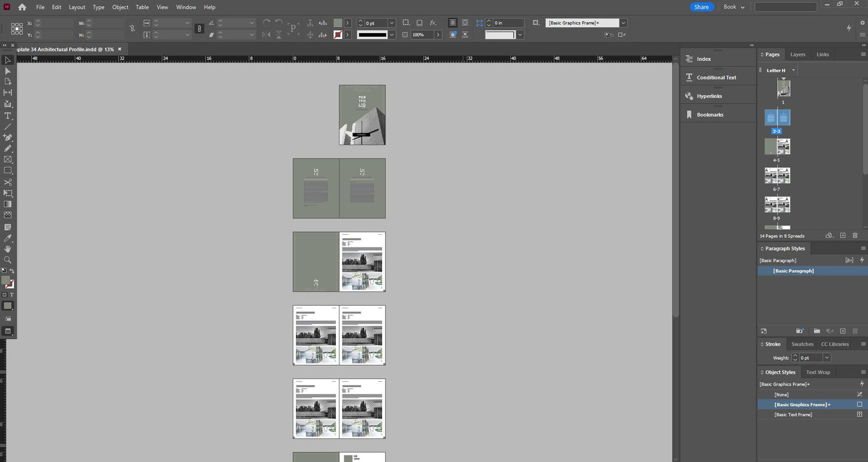Open the Book workspace switcher dropdown
This screenshot has width=868, height=462.
pos(733,7)
